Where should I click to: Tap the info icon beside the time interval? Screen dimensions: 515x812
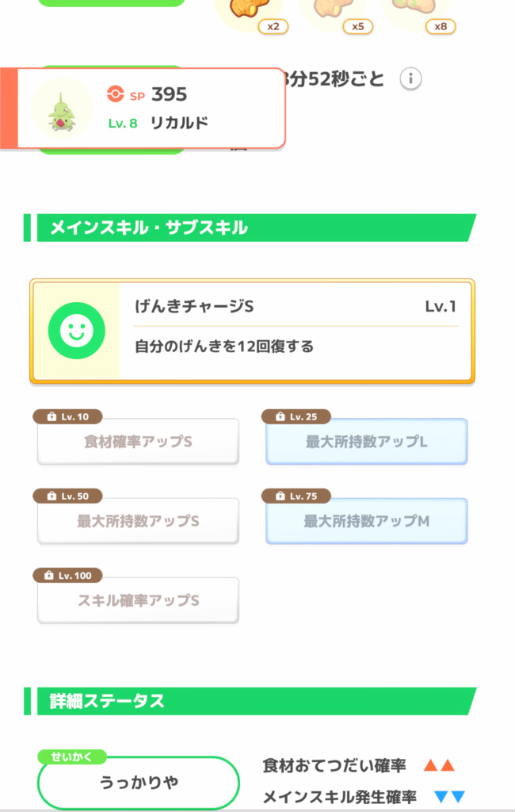tap(410, 79)
